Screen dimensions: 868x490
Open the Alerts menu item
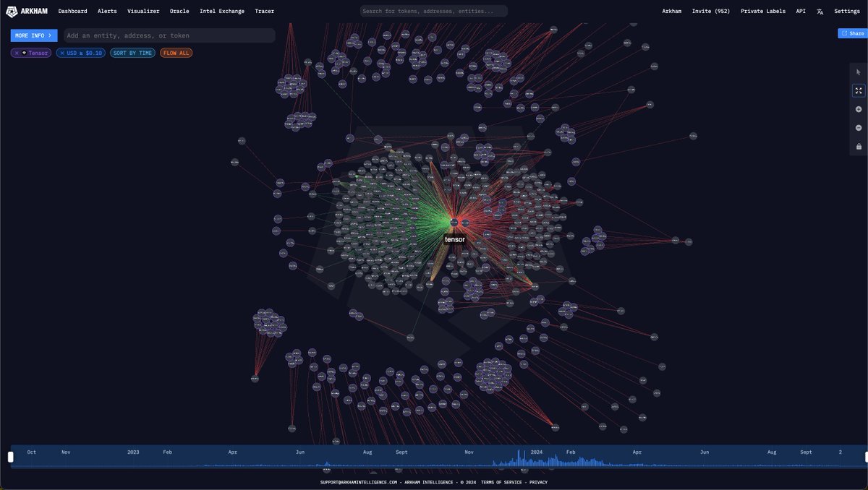tap(107, 12)
